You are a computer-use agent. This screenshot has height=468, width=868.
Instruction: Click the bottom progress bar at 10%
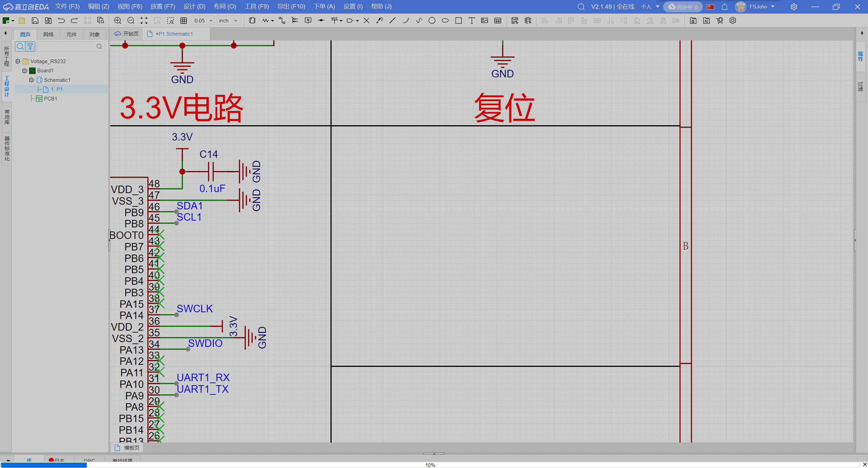pyautogui.click(x=430, y=465)
